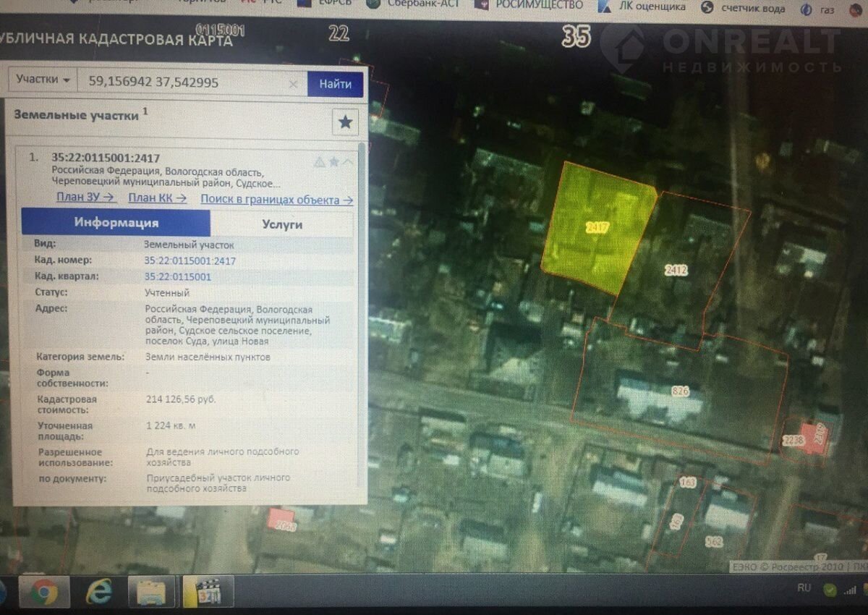The height and width of the screenshot is (615, 868).
Task: Collapse the parcel result with the chevron
Action: (x=349, y=162)
